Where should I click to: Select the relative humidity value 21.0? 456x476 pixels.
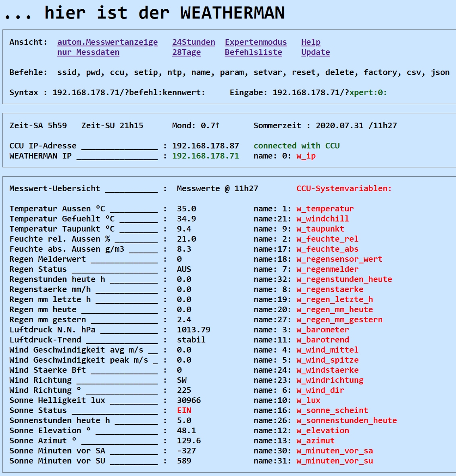[186, 239]
